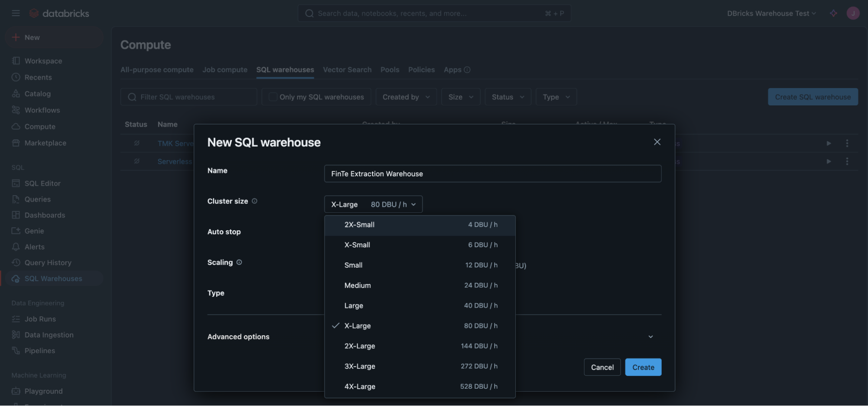The width and height of the screenshot is (868, 406).
Task: Open Workflows in the sidebar
Action: tap(54, 110)
